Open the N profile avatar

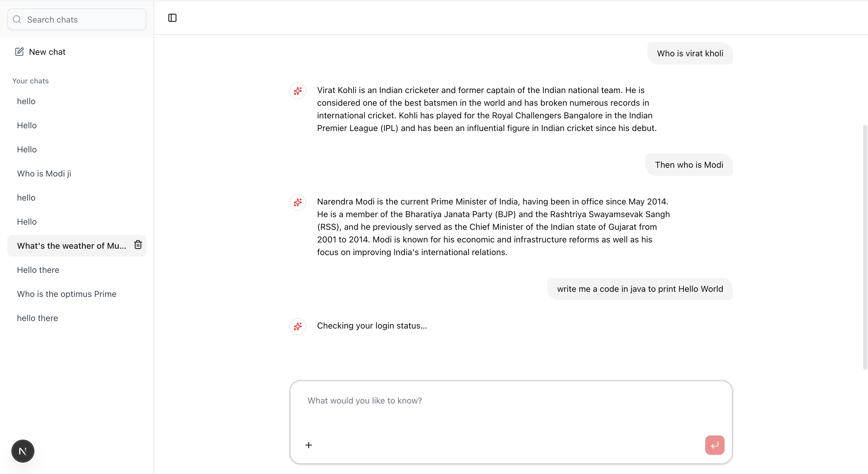click(x=23, y=451)
